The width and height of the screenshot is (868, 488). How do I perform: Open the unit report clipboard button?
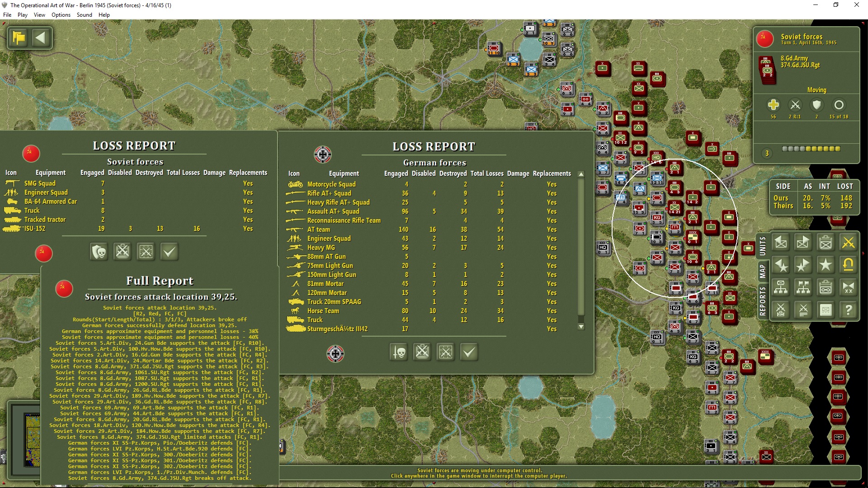pyautogui.click(x=826, y=243)
